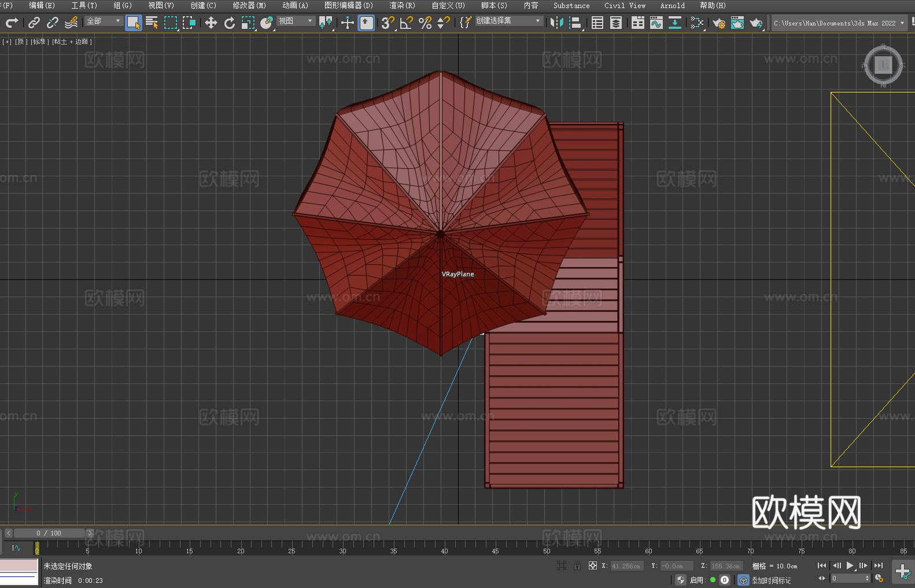Toggle the Ribbon display icon
This screenshot has height=588, width=915.
click(x=638, y=23)
